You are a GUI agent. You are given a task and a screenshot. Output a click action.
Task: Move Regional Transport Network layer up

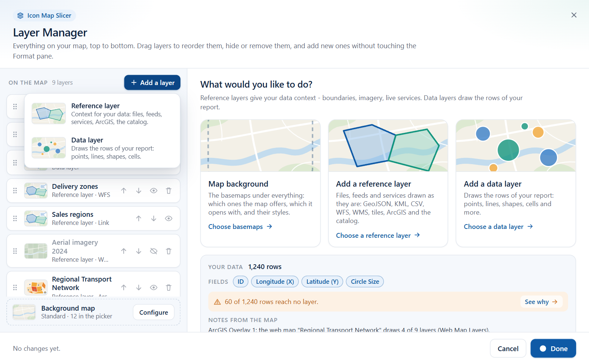pyautogui.click(x=124, y=287)
